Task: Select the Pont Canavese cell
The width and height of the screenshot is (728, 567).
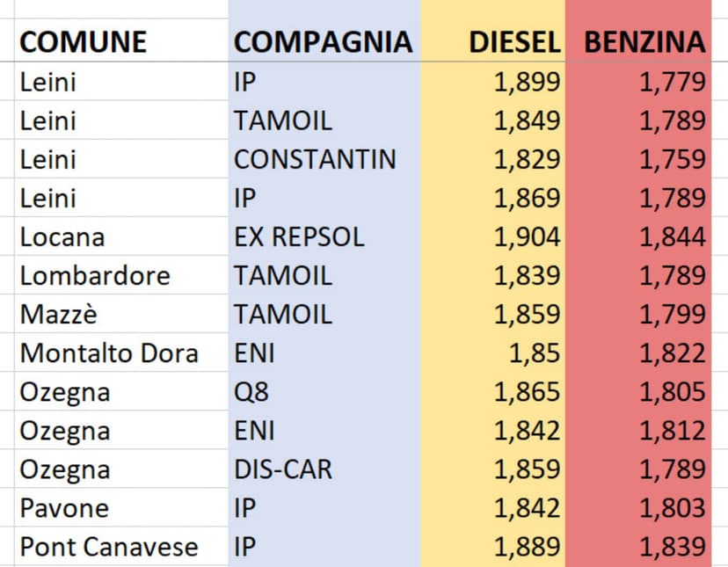Action: (x=109, y=547)
